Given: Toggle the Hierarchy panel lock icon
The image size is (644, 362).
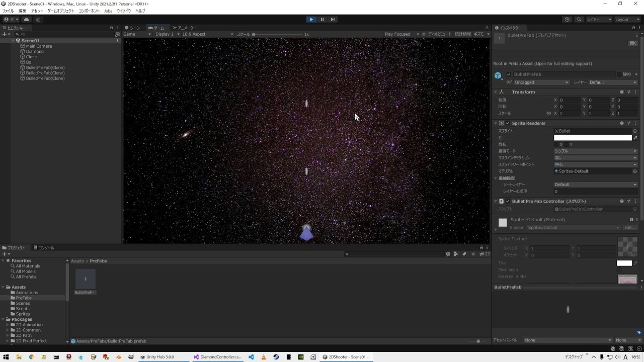Looking at the screenshot, I should tap(111, 28).
